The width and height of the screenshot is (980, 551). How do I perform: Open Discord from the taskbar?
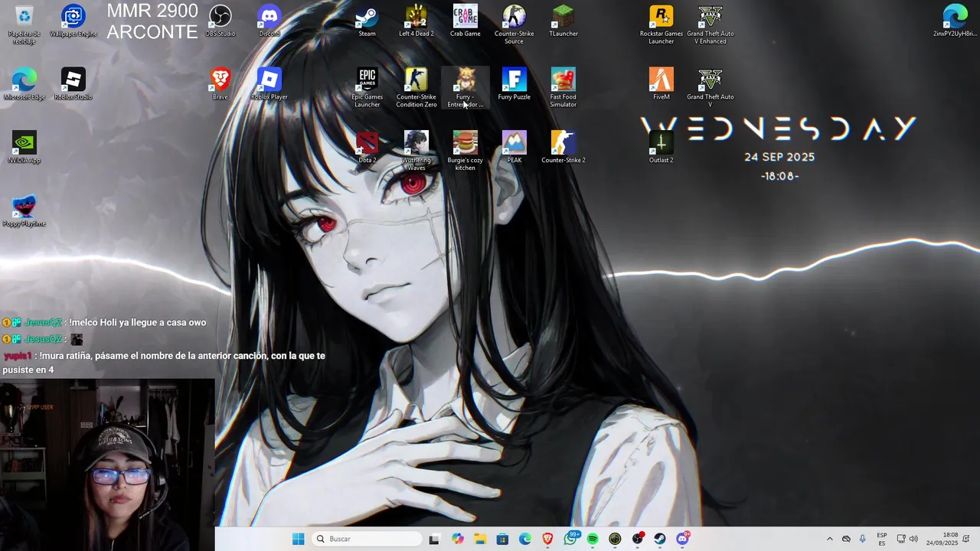[682, 539]
